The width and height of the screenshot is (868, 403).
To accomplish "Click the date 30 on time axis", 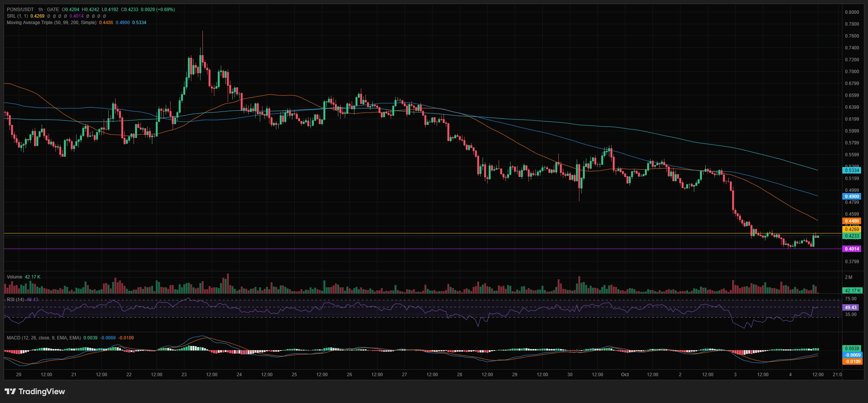I will coord(570,375).
